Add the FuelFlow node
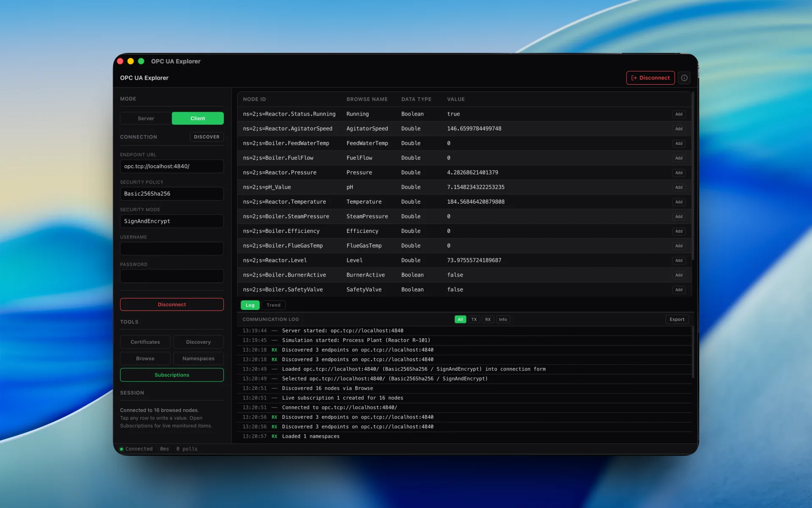812x508 pixels. tap(679, 158)
